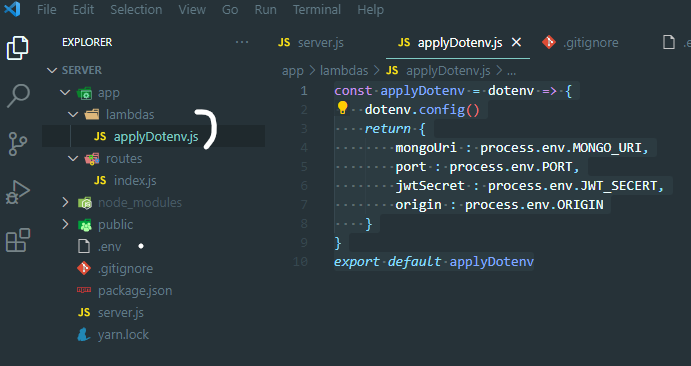Click the npm icon beside package.json
This screenshot has height=366, width=691.
84,290
